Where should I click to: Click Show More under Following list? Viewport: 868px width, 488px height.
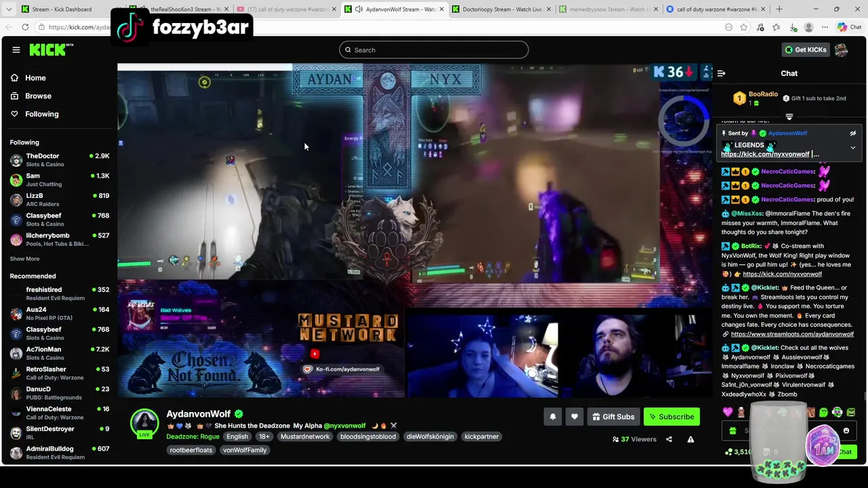click(x=24, y=259)
